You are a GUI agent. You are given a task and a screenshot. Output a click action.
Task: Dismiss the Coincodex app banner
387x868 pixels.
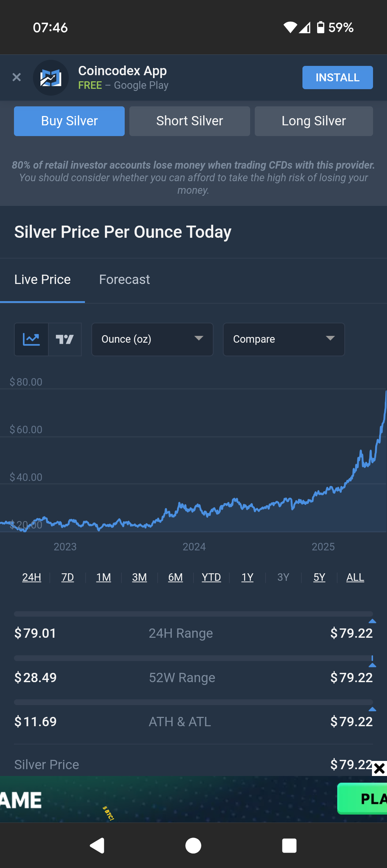click(x=16, y=77)
